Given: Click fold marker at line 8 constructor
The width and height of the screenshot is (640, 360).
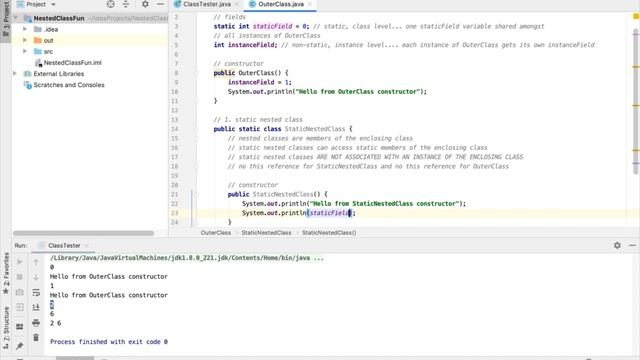Looking at the screenshot, I should pos(196,73).
